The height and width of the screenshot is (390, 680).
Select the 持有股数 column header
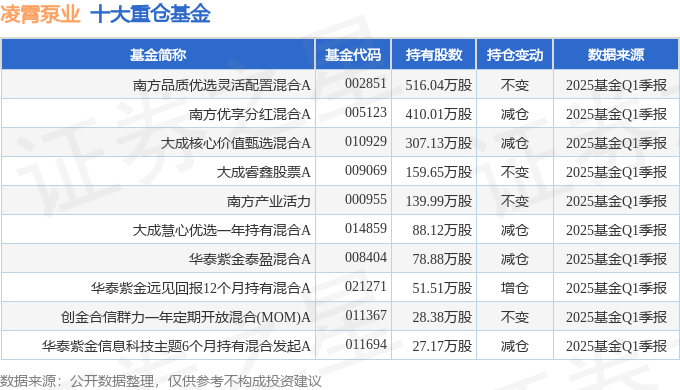pos(434,55)
